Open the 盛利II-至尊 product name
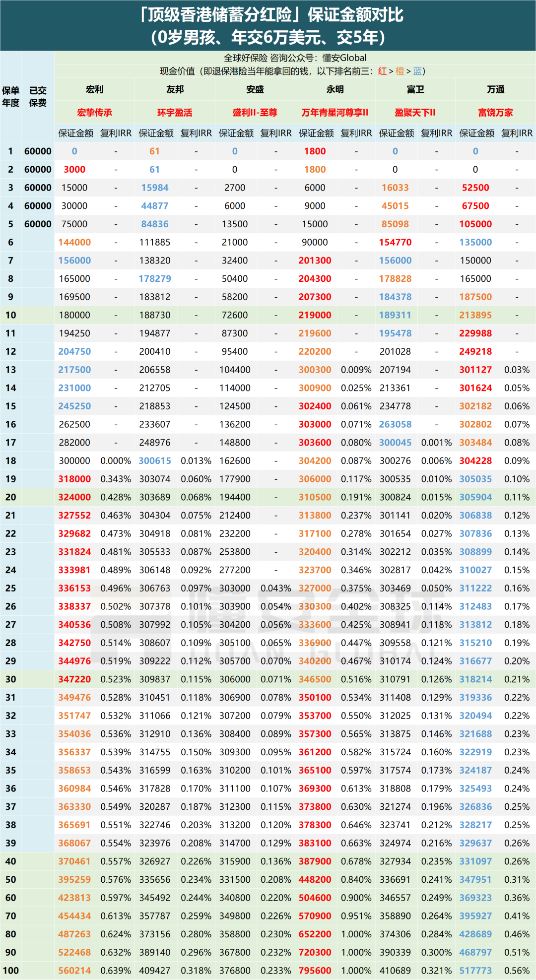The height and width of the screenshot is (980, 536). (x=255, y=113)
